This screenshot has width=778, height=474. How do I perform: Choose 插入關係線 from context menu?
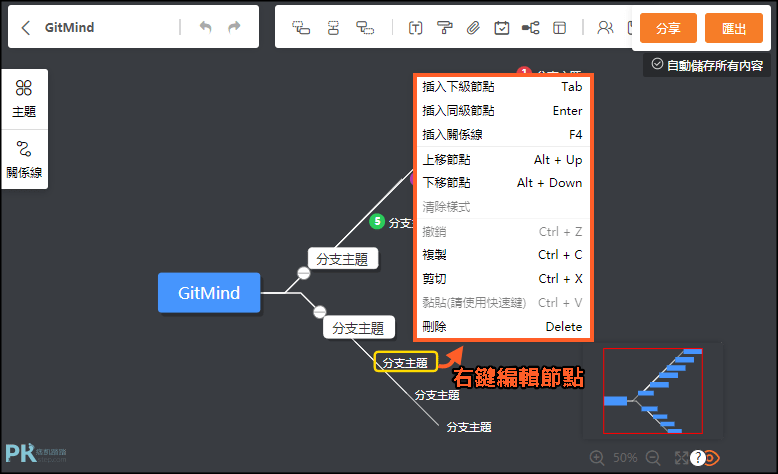pyautogui.click(x=502, y=135)
